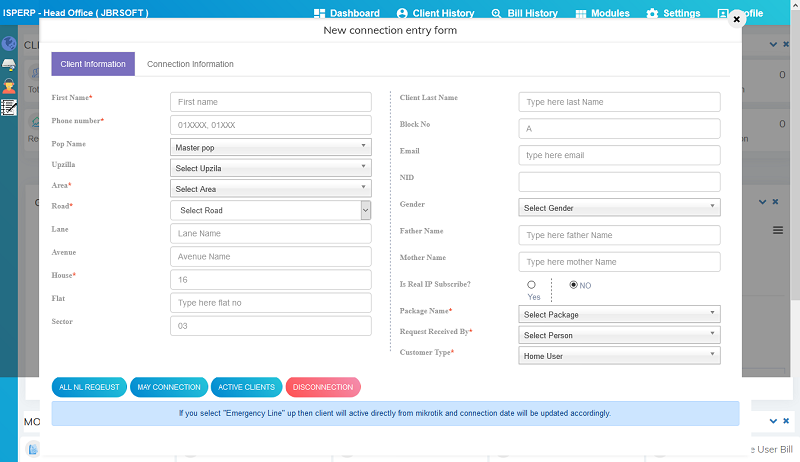Switch to Client Information tab

93,64
